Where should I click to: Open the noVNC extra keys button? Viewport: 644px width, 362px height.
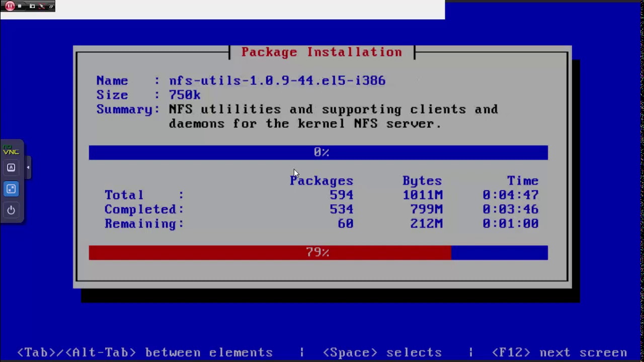pos(11,167)
